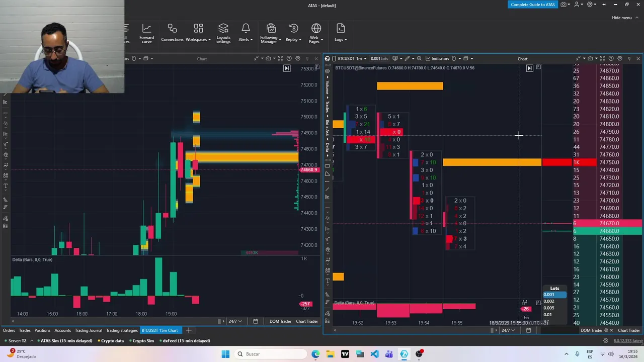Click 74670.0 ask price in DOM
The height and width of the screenshot is (362, 644).
pyautogui.click(x=609, y=223)
